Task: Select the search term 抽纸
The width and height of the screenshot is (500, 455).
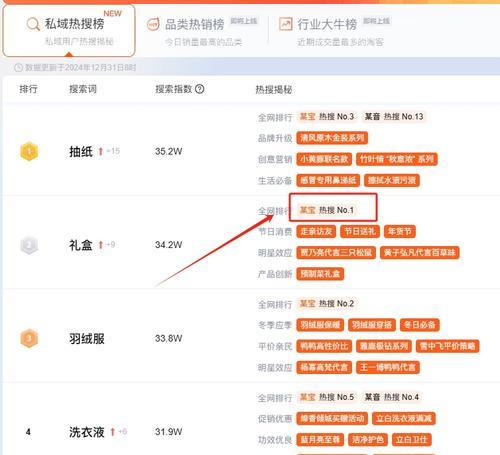Action: [x=81, y=152]
